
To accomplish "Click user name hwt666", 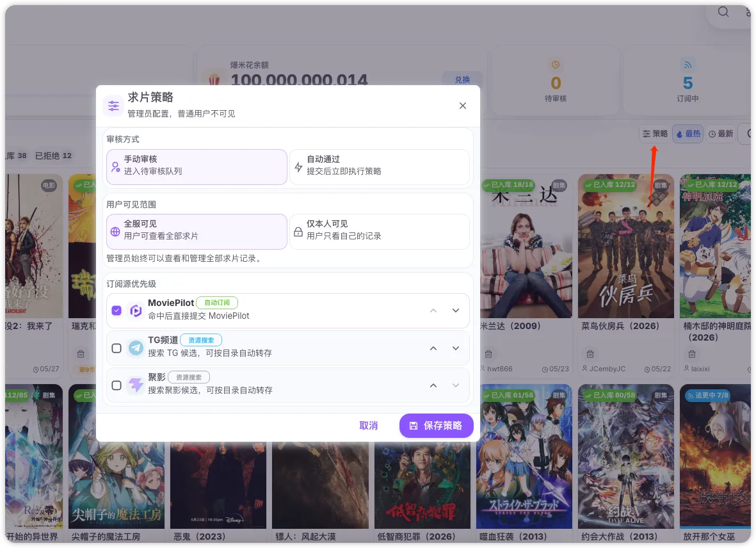I will pos(499,369).
